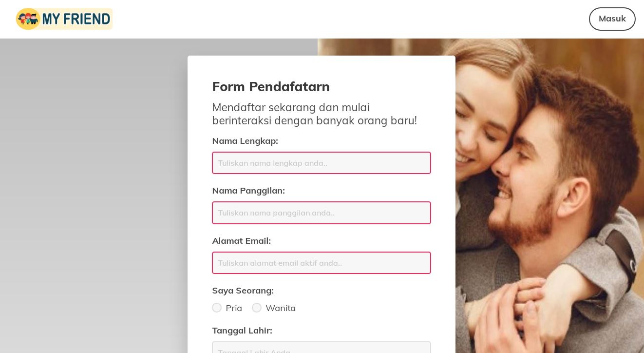Viewport: 644px width, 353px height.
Task: Focus the Nama Panggilan input field
Action: pyautogui.click(x=322, y=213)
